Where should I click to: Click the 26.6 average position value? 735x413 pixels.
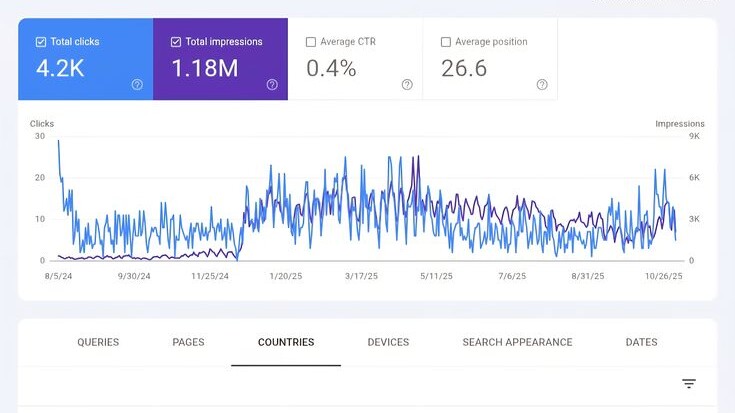point(464,68)
